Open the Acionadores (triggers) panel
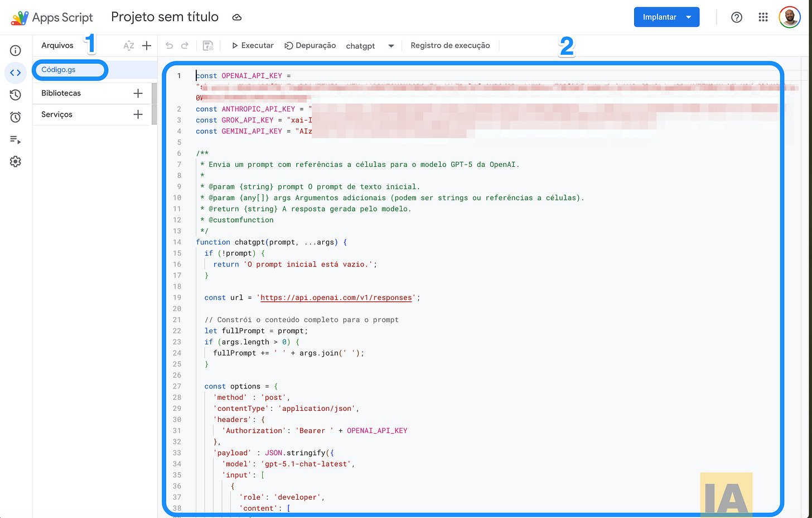Image resolution: width=812 pixels, height=518 pixels. coord(15,117)
